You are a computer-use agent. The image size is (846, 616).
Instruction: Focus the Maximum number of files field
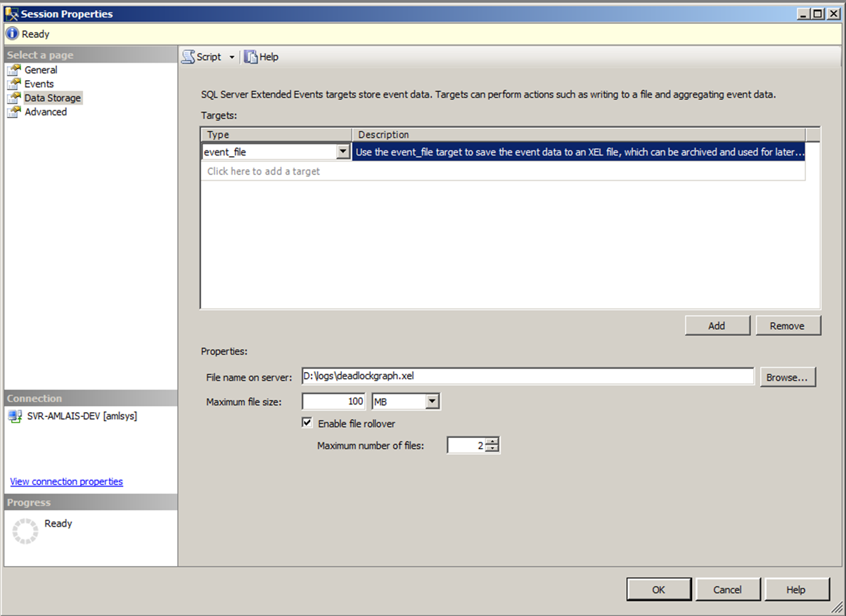[467, 445]
